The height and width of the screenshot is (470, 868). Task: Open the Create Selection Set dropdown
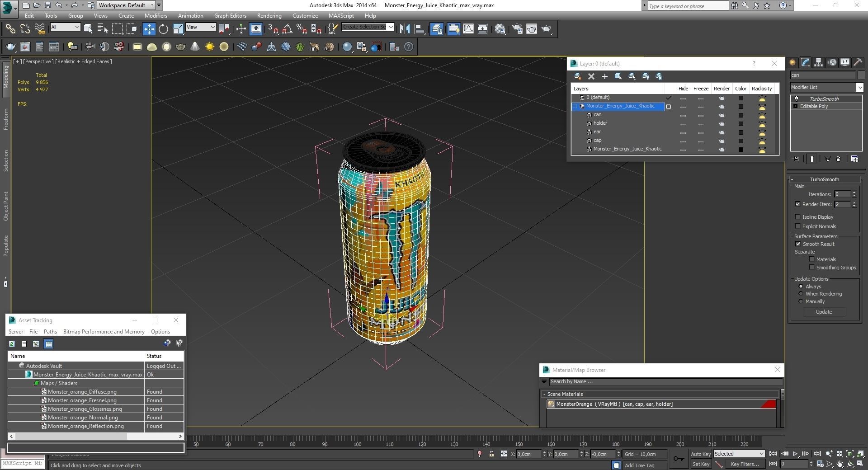pos(368,27)
